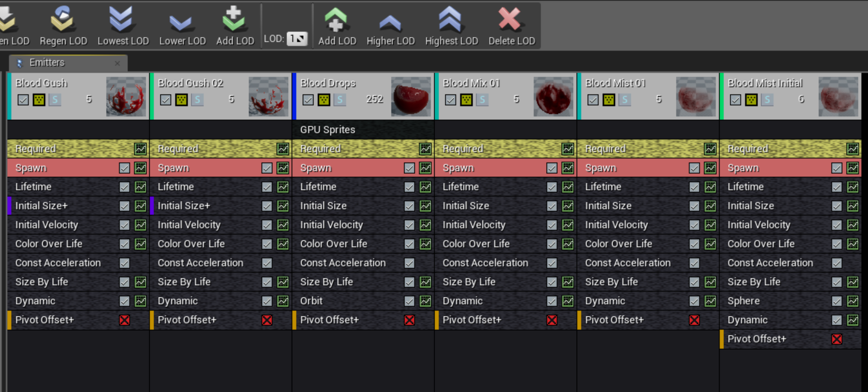The width and height of the screenshot is (868, 392).
Task: Enable Pivot Offset+ module in Blood Mist Initial
Action: coord(837,339)
